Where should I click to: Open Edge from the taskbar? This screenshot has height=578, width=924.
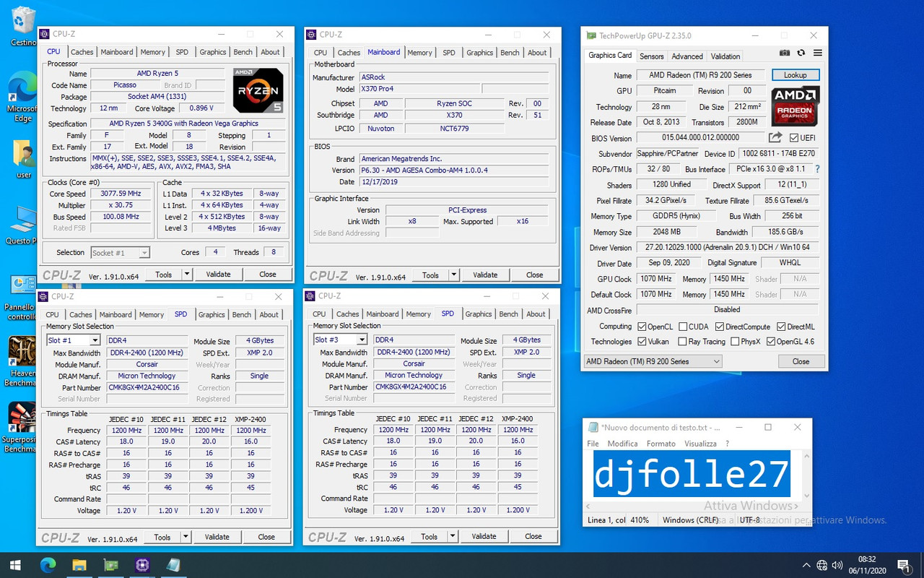pyautogui.click(x=48, y=565)
